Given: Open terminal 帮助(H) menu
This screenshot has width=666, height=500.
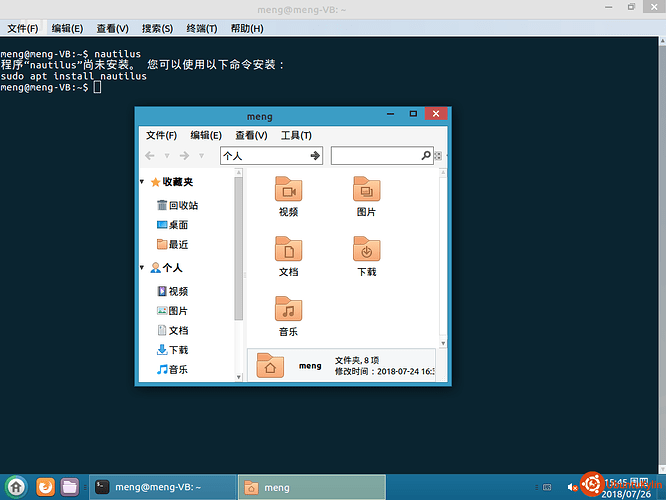Looking at the screenshot, I should coord(247,28).
